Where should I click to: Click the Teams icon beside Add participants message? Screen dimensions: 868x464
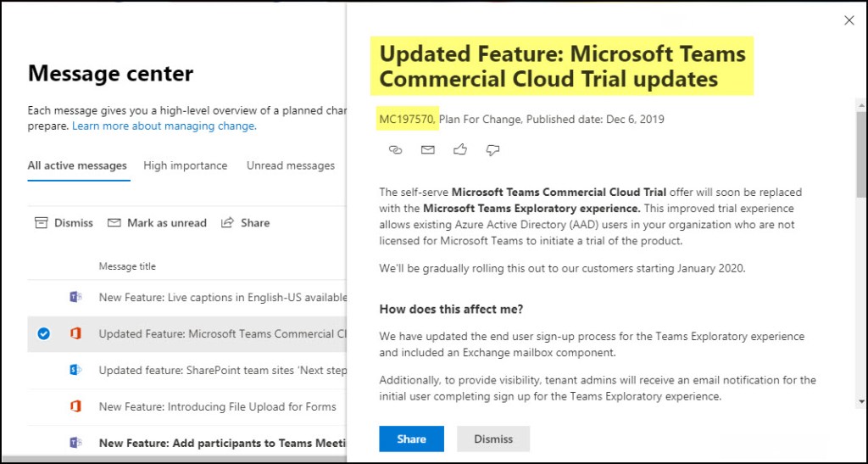point(75,443)
